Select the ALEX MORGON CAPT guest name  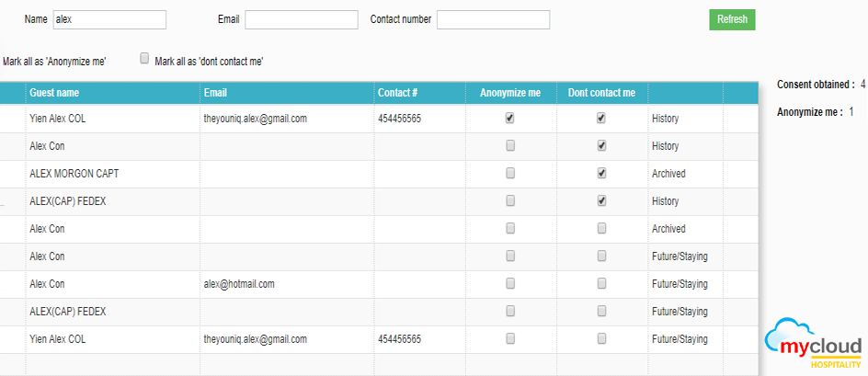pyautogui.click(x=74, y=174)
